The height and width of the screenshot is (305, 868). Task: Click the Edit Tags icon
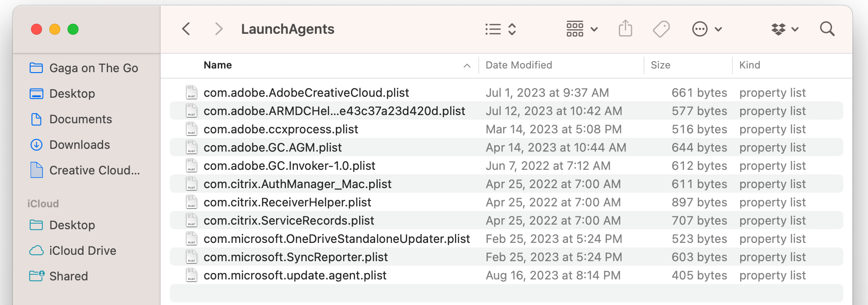pos(661,29)
